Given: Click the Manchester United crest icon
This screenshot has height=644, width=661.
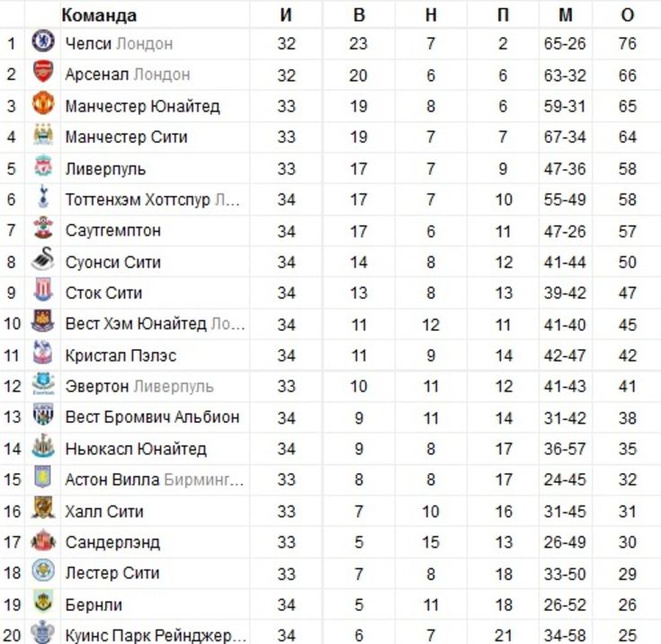Looking at the screenshot, I should click(43, 103).
